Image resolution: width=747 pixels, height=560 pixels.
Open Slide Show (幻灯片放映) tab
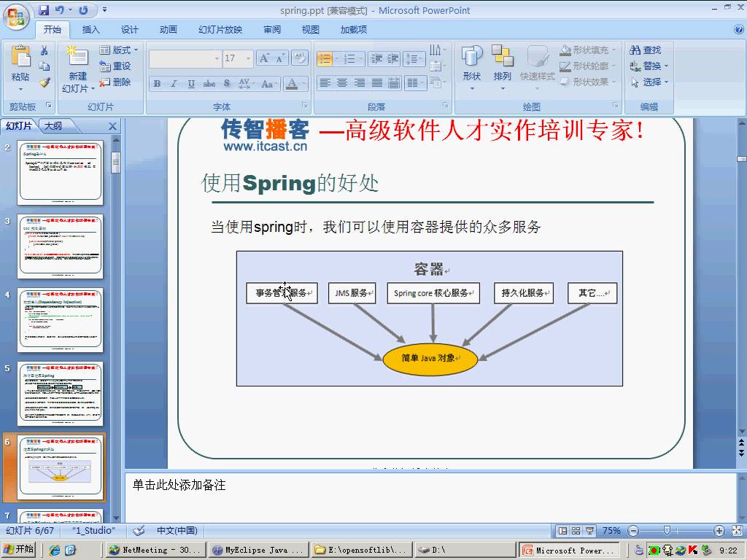coord(220,29)
